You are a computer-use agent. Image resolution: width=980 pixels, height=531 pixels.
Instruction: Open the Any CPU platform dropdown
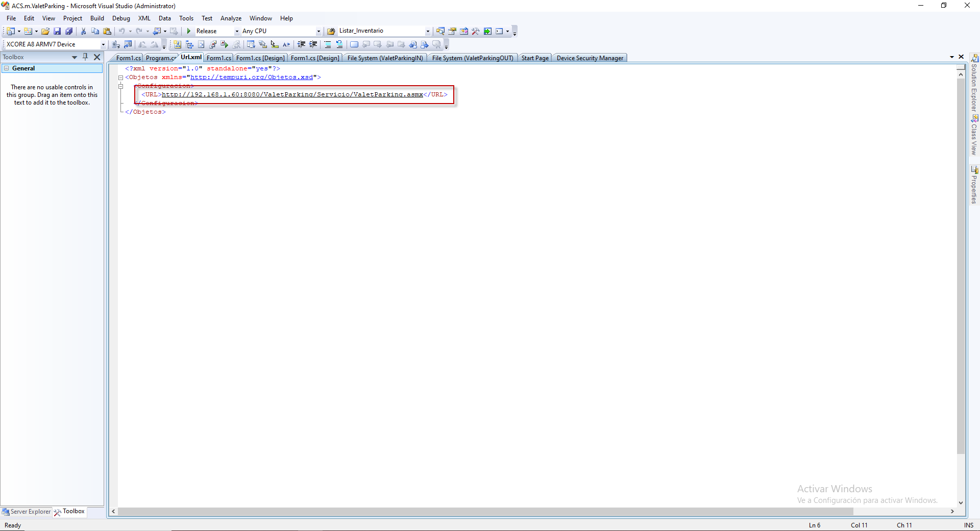tap(318, 31)
